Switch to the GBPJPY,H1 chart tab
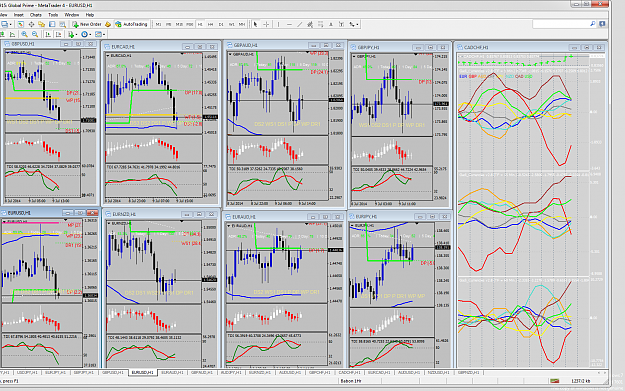 click(83, 372)
